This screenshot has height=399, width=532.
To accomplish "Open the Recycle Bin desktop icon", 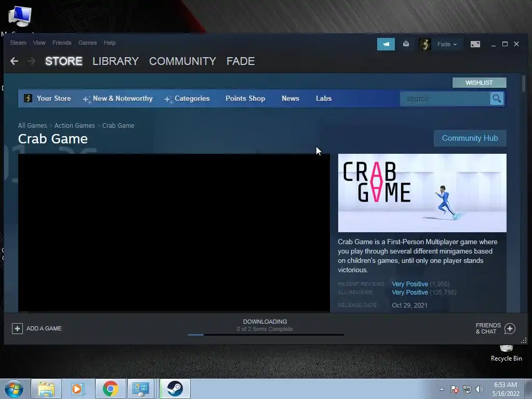I will pyautogui.click(x=506, y=353).
